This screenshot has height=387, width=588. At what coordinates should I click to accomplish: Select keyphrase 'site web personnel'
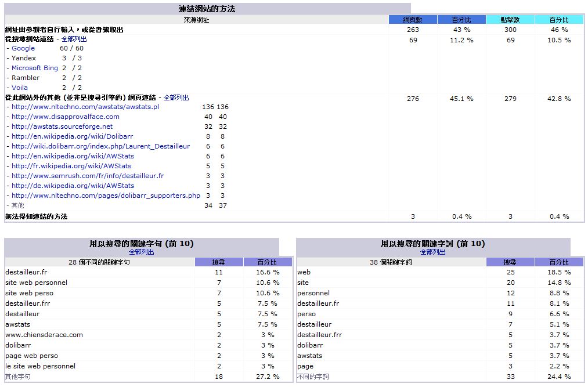(37, 283)
